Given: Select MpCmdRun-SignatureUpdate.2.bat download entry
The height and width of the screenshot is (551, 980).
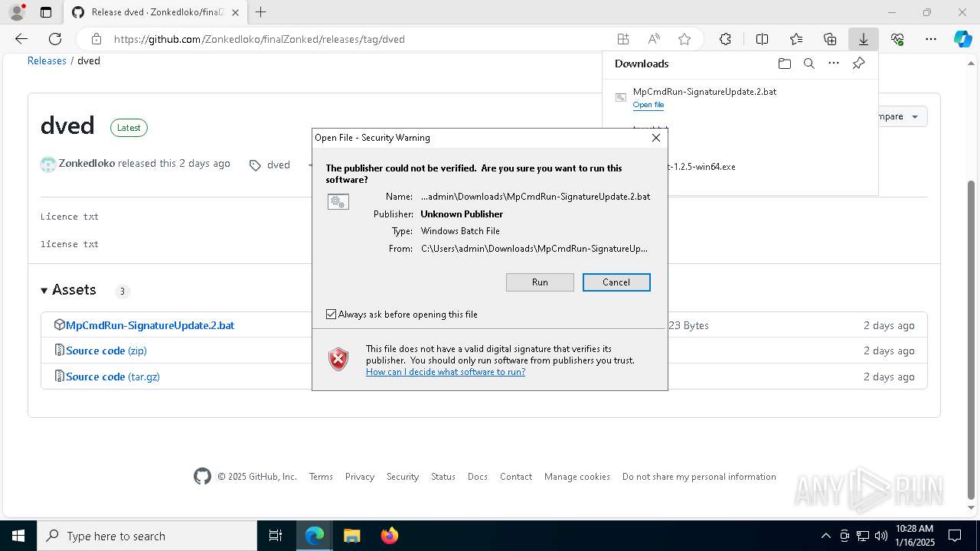Looking at the screenshot, I should 740,98.
